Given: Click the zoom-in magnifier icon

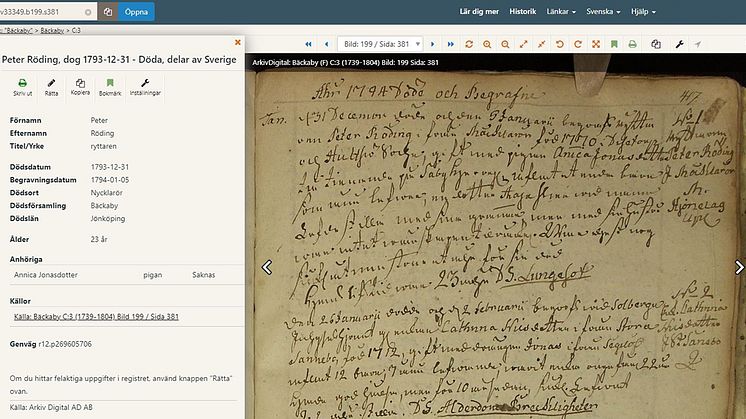Looking at the screenshot, I should pyautogui.click(x=487, y=44).
